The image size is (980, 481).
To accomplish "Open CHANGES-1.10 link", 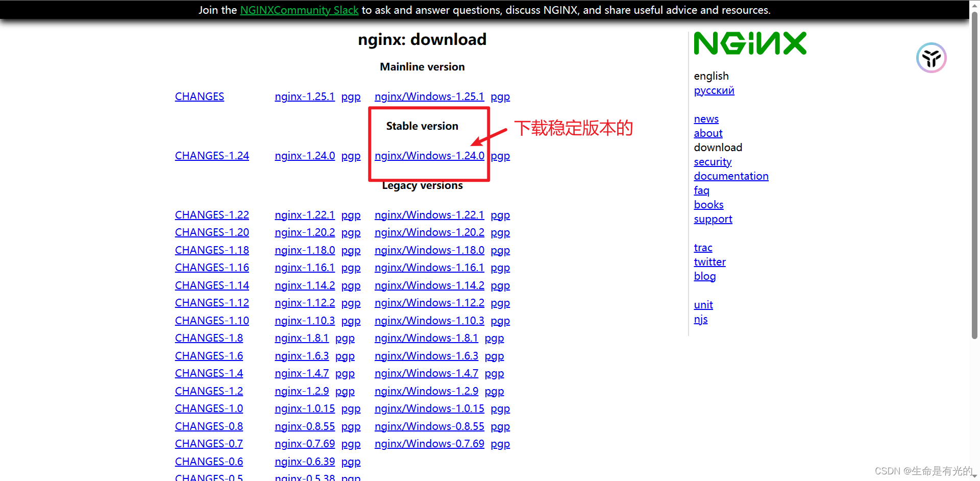I will 212,321.
